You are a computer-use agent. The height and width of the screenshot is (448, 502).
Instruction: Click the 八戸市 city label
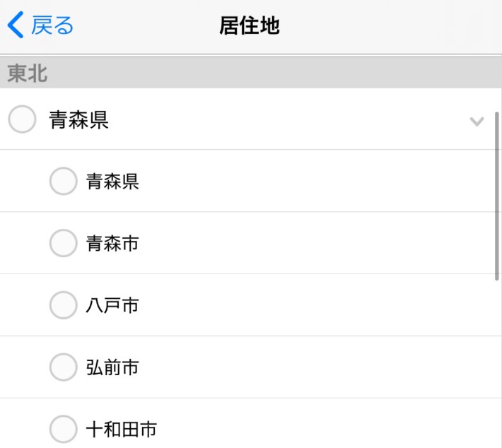pyautogui.click(x=112, y=306)
